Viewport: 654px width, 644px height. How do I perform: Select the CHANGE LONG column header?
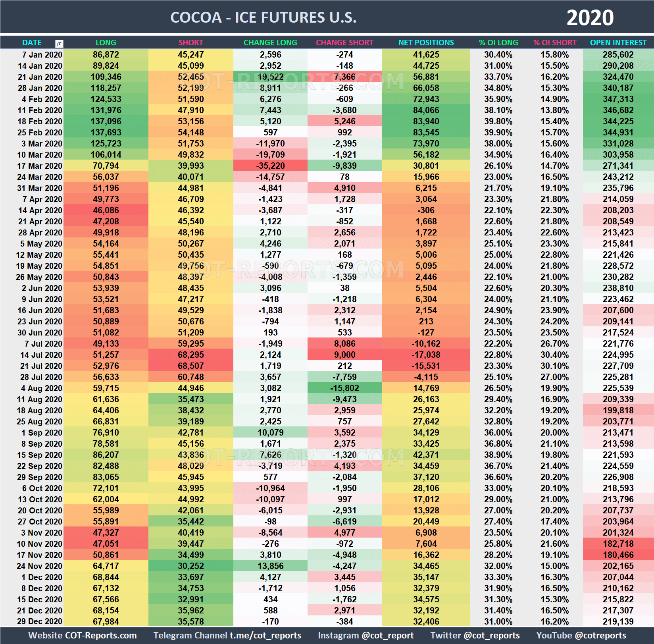pyautogui.click(x=270, y=42)
